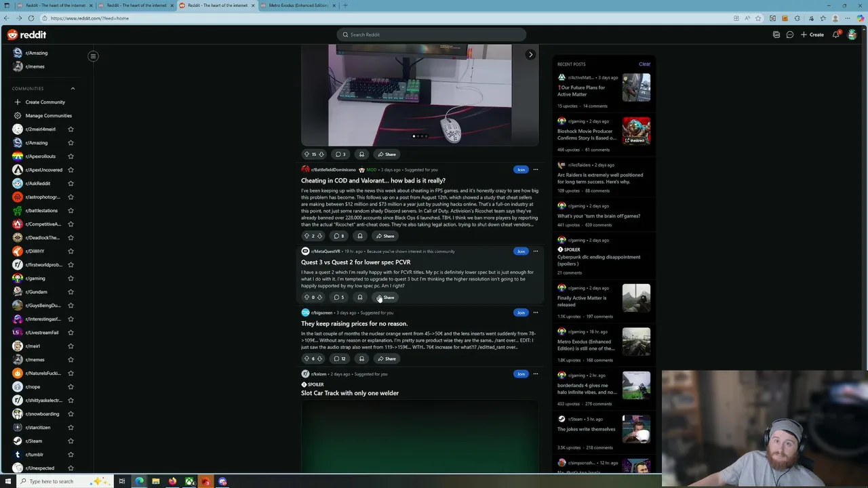This screenshot has height=488, width=868.
Task: Open comments on keyboard image post
Action: (340, 155)
